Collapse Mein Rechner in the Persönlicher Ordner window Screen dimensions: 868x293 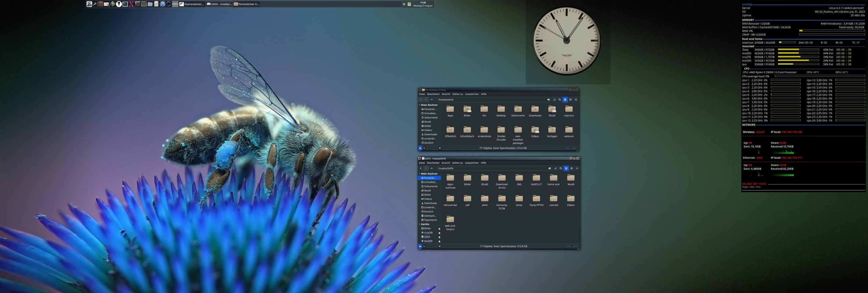(x=420, y=105)
